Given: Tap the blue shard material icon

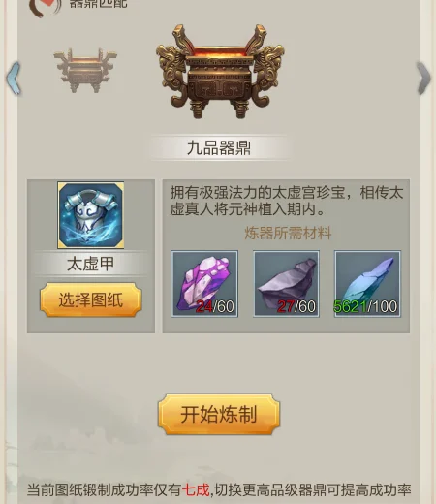Looking at the screenshot, I should (368, 284).
